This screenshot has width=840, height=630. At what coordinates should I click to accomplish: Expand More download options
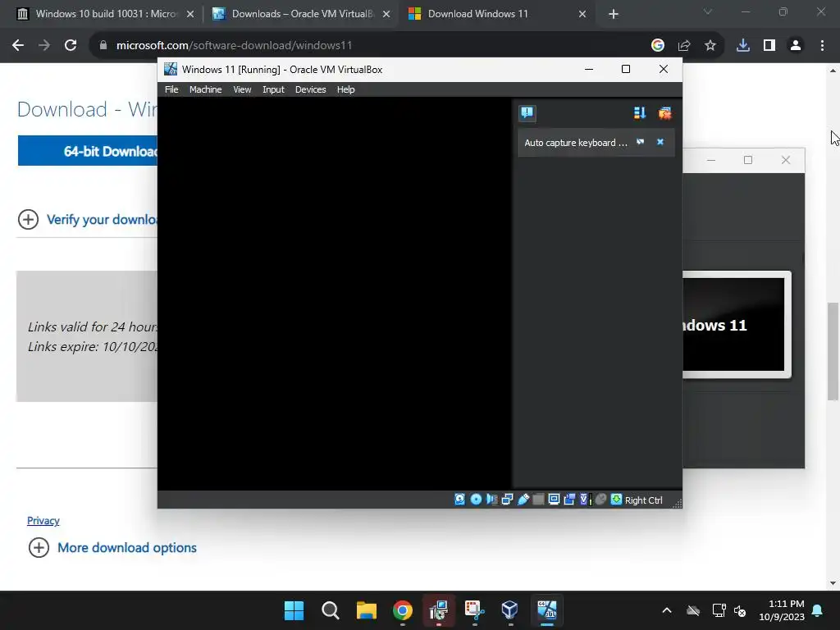point(112,547)
